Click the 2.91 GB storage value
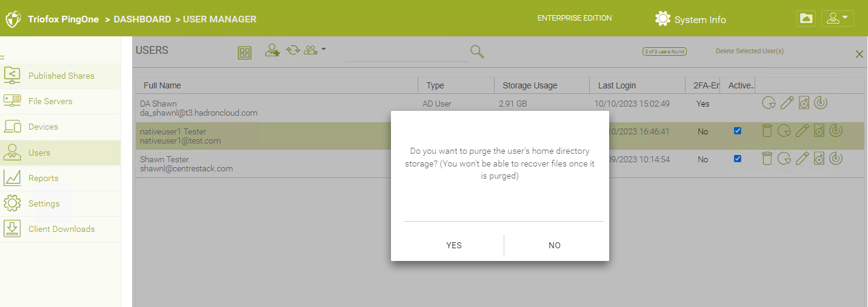868x307 pixels. coord(513,104)
